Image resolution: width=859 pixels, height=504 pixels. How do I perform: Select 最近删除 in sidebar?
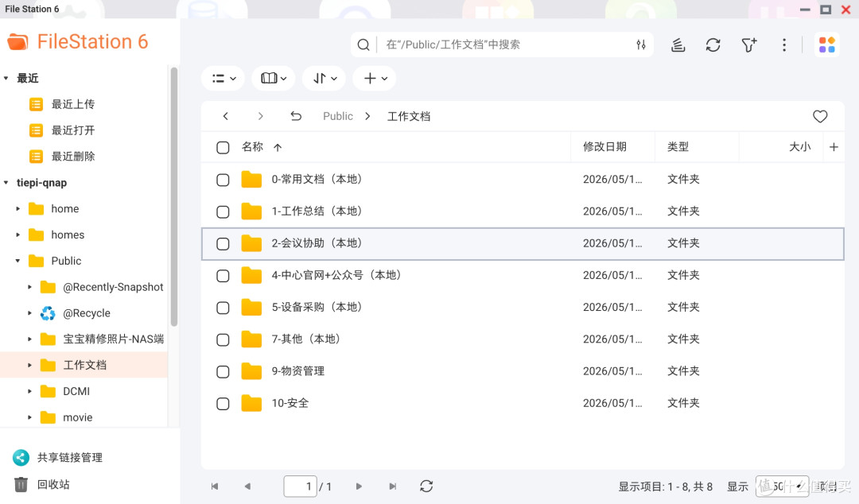point(73,157)
